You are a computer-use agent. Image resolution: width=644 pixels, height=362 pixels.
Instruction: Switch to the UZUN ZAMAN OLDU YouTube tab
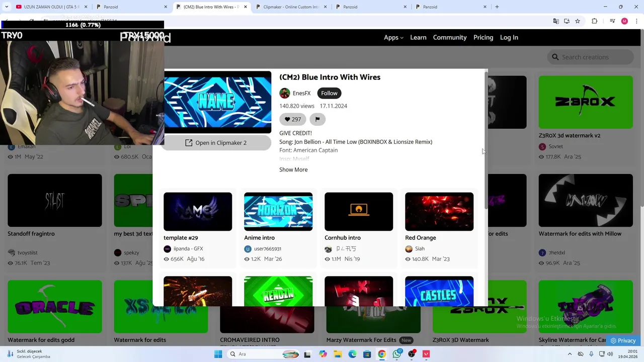point(51,7)
